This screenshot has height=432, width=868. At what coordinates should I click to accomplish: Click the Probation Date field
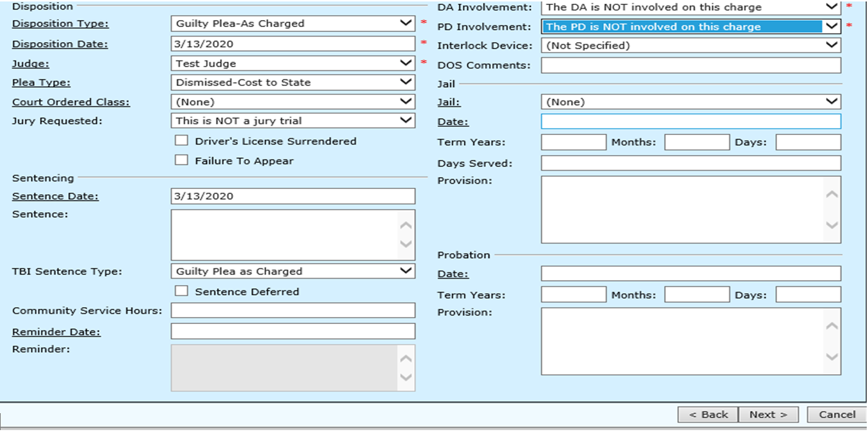pos(691,274)
